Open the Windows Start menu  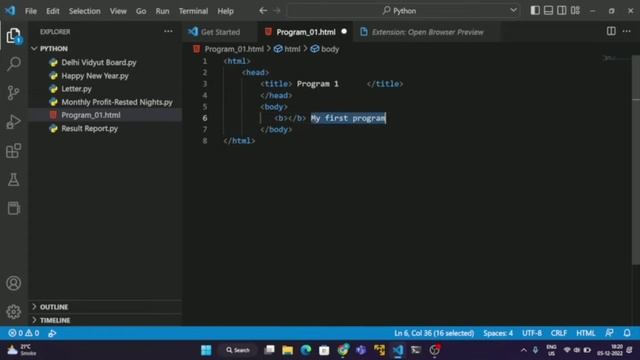pos(207,350)
